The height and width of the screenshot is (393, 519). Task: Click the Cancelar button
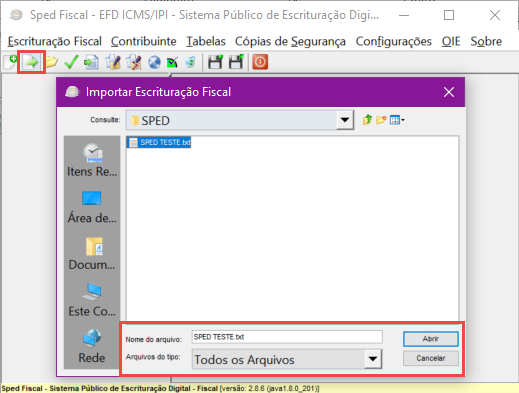point(430,358)
